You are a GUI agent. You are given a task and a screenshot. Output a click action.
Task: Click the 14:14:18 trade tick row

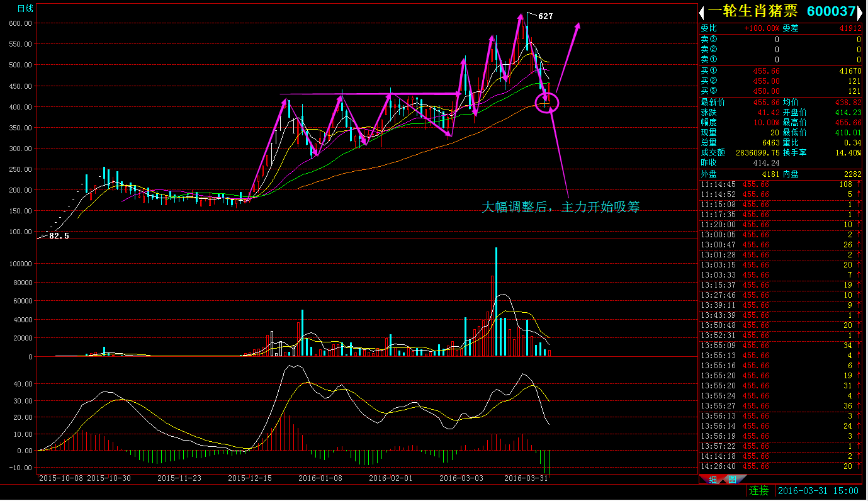point(781,456)
